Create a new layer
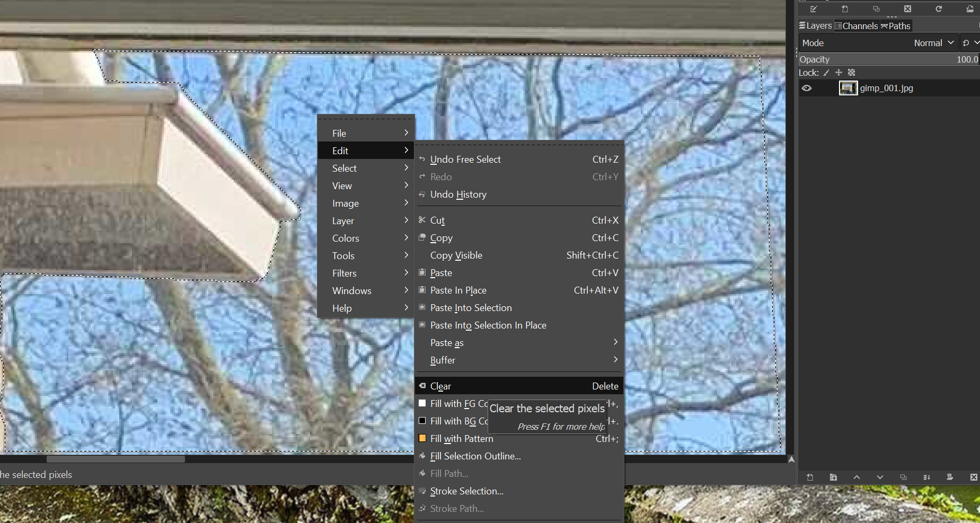This screenshot has height=523, width=980. pyautogui.click(x=810, y=477)
